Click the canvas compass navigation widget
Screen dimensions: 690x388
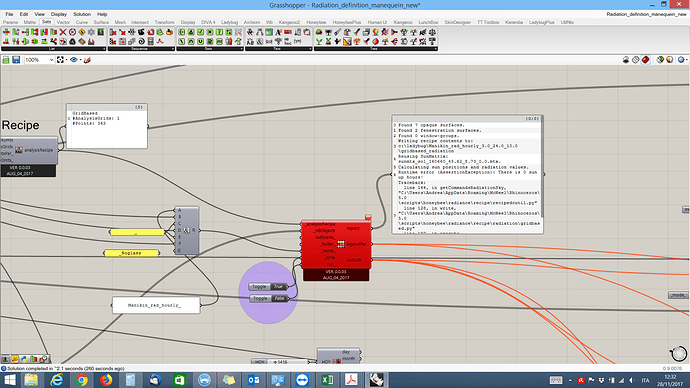679,354
